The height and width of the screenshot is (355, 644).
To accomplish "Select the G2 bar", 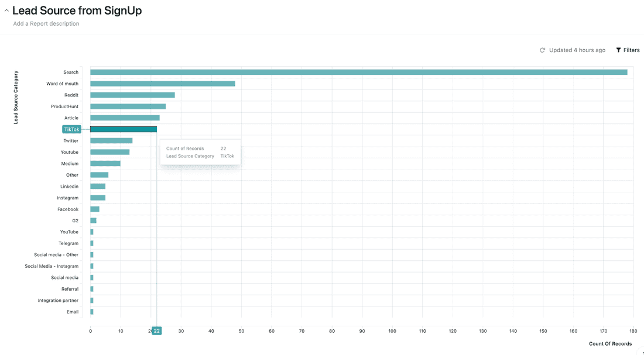I will [92, 220].
